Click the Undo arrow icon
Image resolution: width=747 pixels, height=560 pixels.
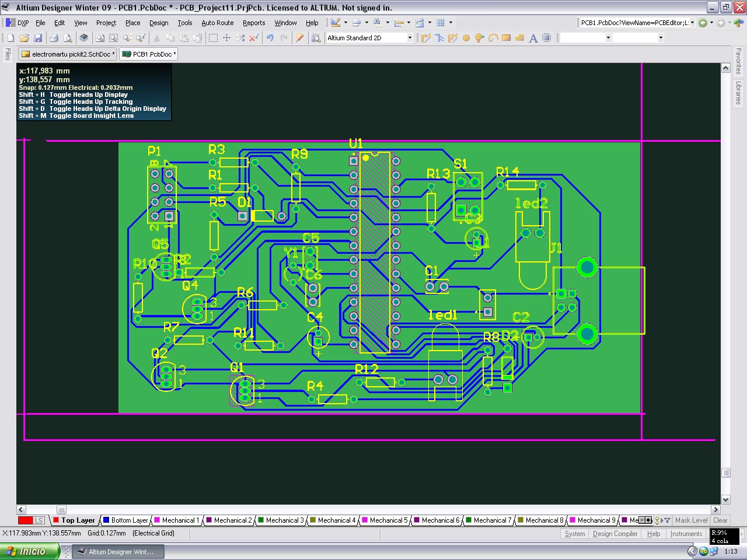coord(270,38)
